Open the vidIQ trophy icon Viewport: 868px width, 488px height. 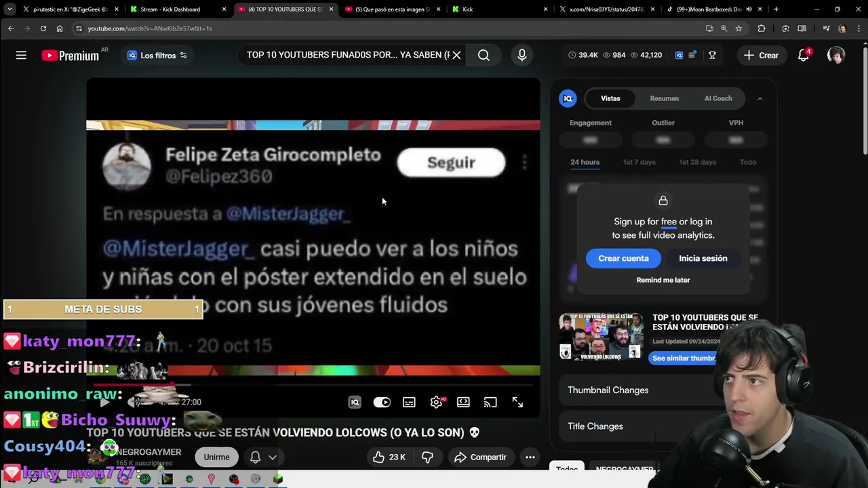(x=712, y=56)
